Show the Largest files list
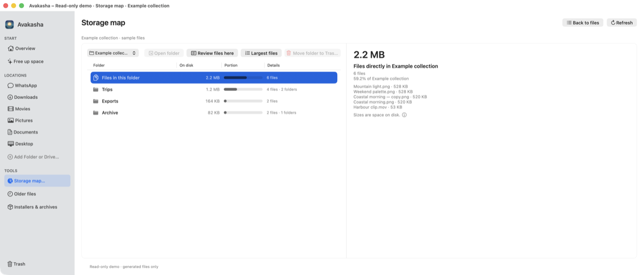Image resolution: width=644 pixels, height=275 pixels. [x=261, y=53]
